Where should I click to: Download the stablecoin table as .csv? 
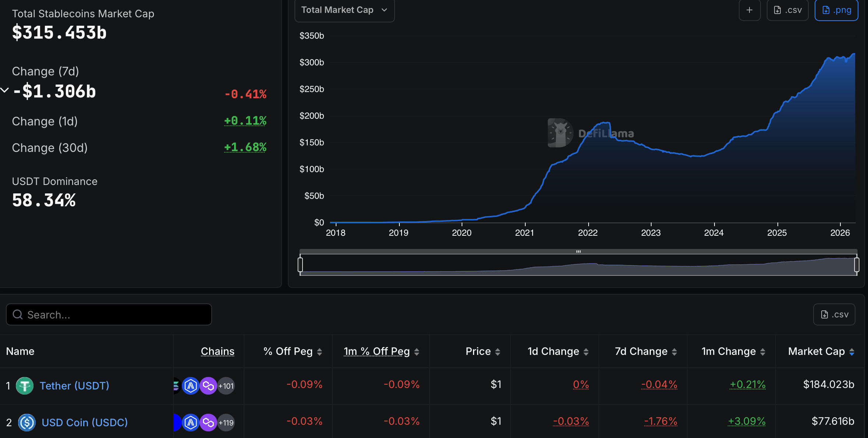(x=834, y=314)
